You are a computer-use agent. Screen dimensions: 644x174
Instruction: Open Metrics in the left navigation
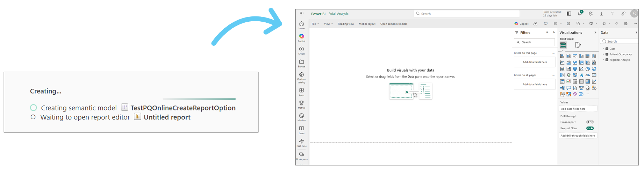click(301, 104)
